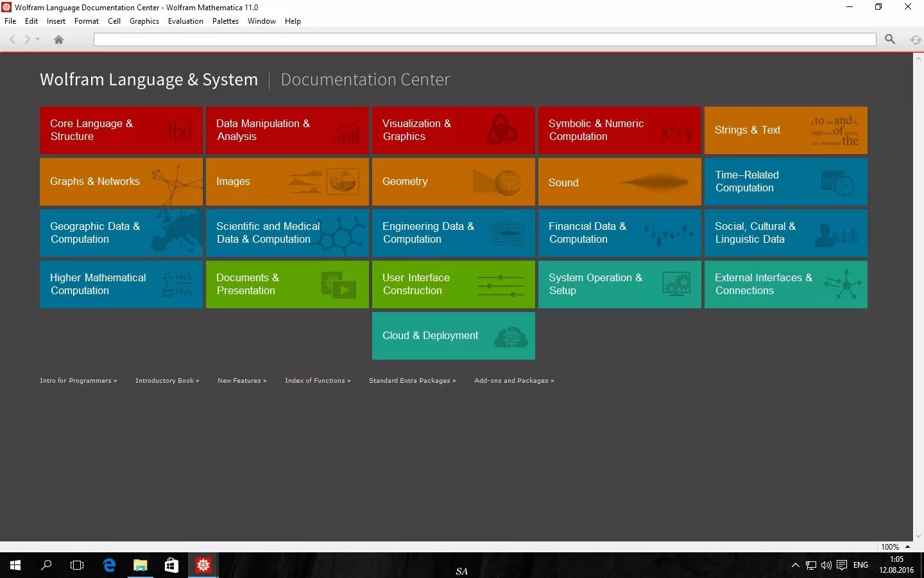Open taskbar search magnifier
Image resolution: width=924 pixels, height=578 pixels.
point(46,565)
